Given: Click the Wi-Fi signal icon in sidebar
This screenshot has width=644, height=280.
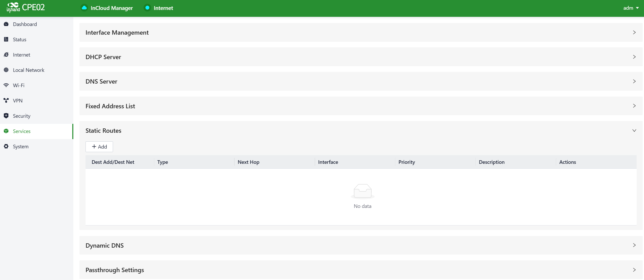Looking at the screenshot, I should [6, 85].
